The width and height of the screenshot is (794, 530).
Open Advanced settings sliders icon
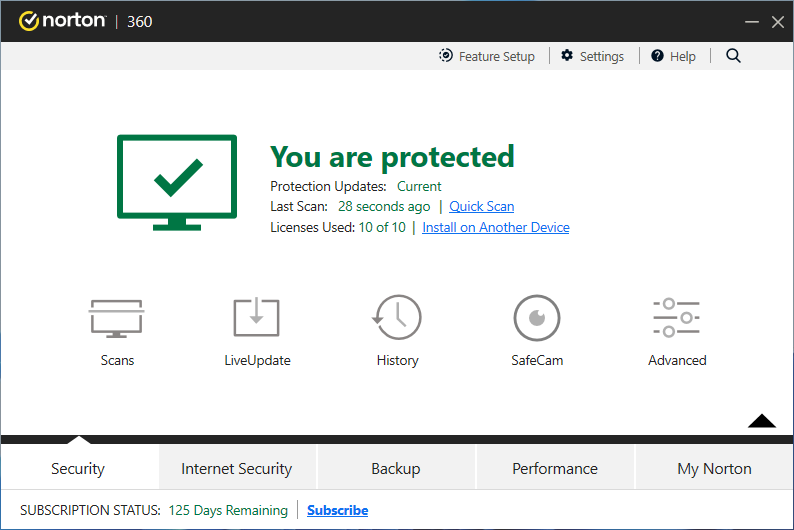pos(677,319)
